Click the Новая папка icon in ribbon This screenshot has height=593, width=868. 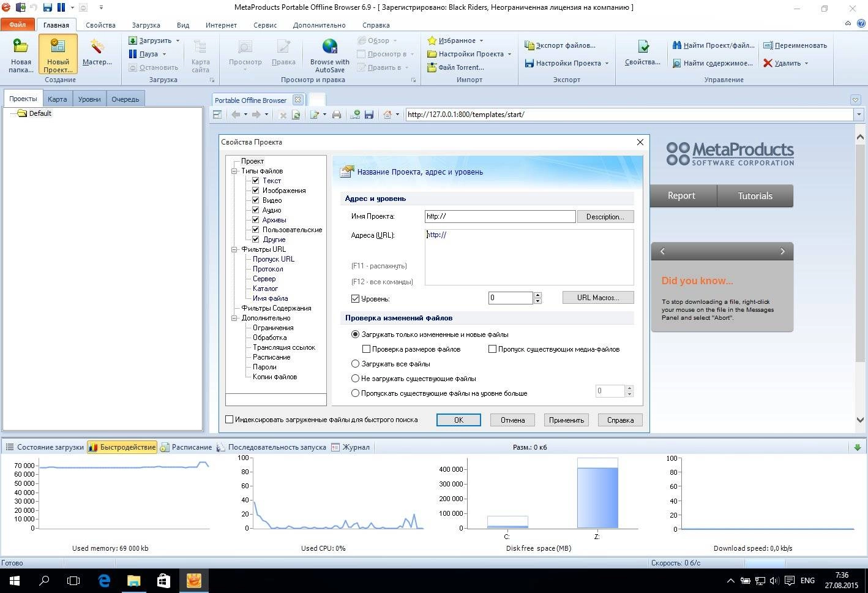21,47
